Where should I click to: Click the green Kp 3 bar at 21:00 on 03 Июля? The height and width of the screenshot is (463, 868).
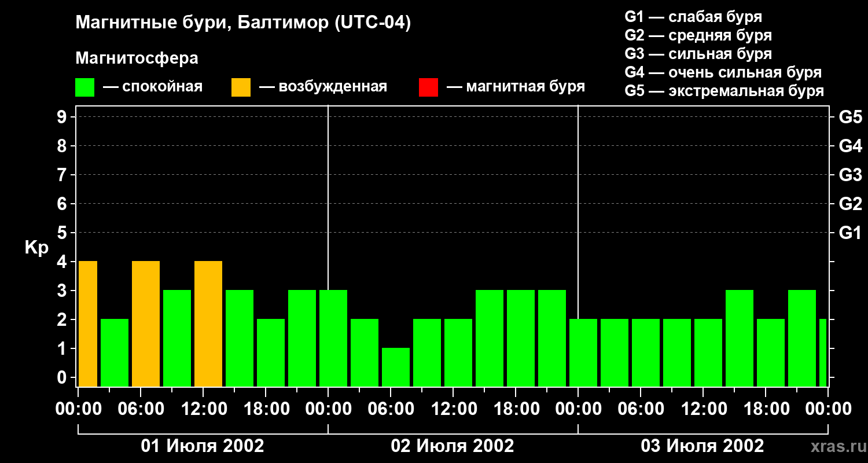click(802, 338)
